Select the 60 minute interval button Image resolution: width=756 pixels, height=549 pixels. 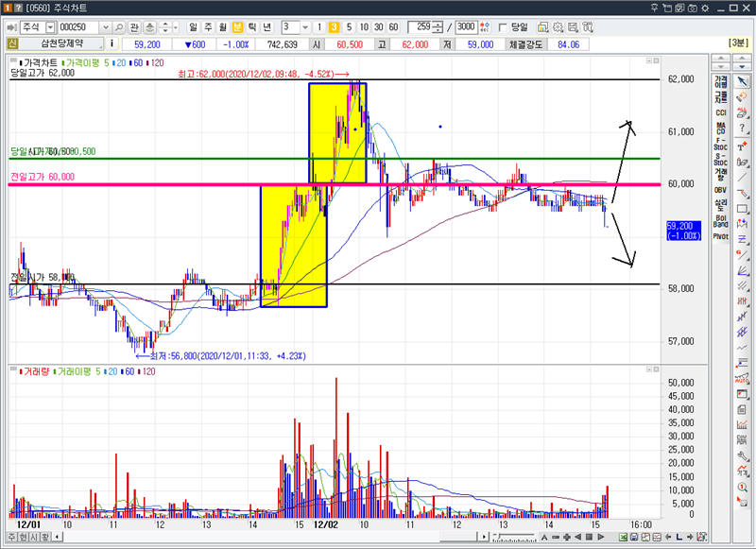394,27
